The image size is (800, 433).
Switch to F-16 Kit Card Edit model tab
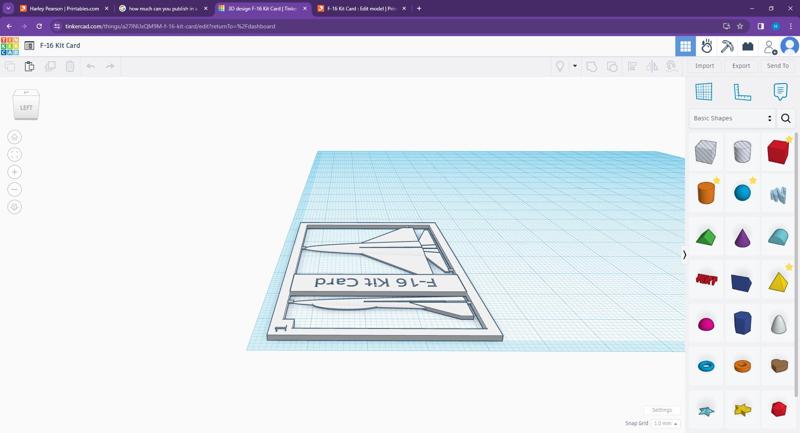[361, 9]
